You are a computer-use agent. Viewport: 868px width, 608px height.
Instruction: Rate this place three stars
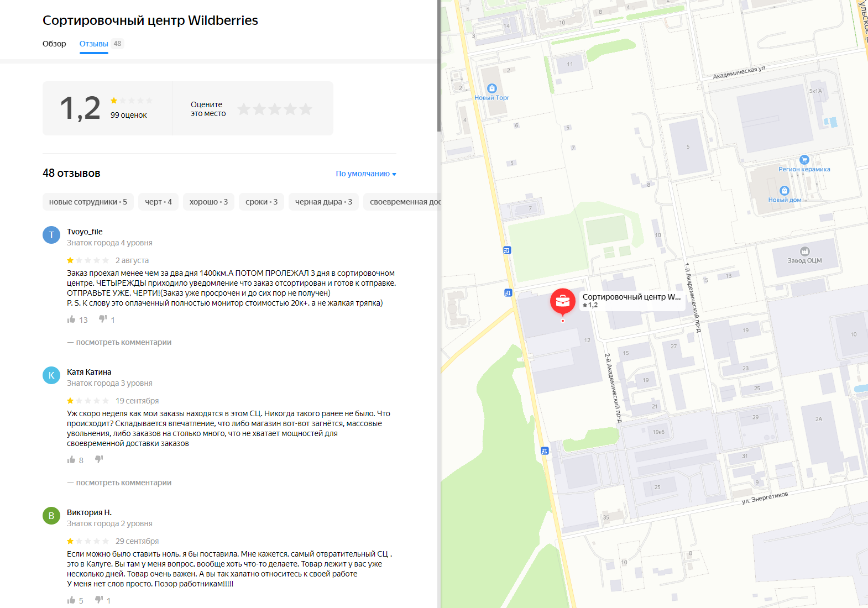[x=275, y=109]
